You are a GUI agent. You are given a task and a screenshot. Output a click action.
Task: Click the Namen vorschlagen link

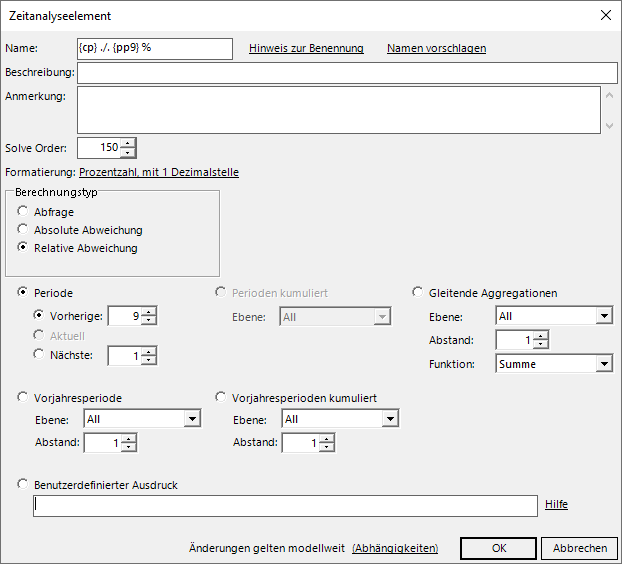[436, 48]
